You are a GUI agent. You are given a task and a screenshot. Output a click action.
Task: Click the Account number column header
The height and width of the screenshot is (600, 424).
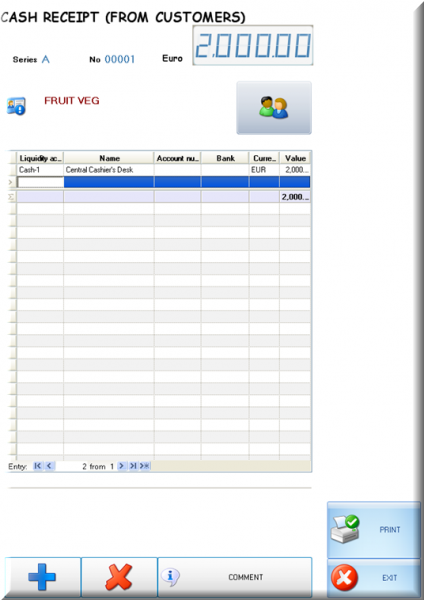coord(178,158)
